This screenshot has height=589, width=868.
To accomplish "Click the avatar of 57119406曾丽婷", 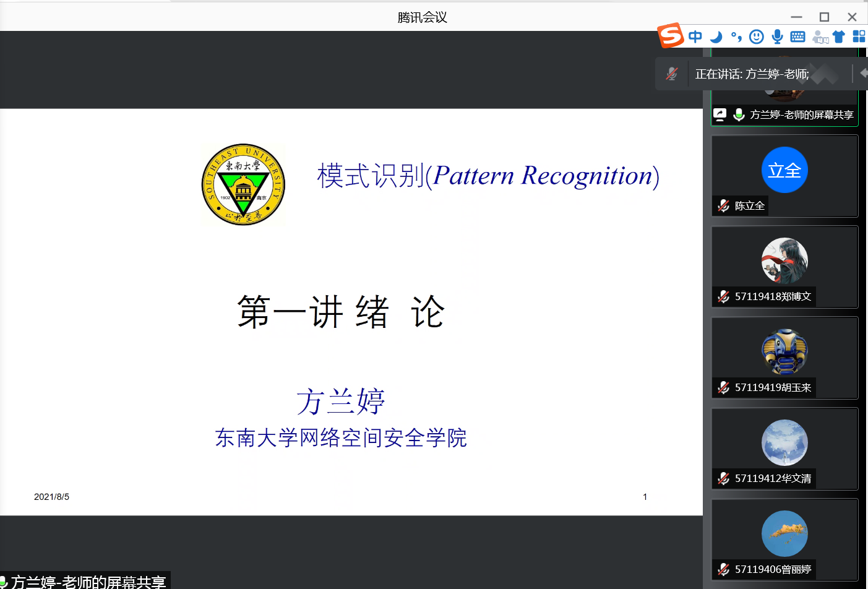I will click(x=784, y=534).
